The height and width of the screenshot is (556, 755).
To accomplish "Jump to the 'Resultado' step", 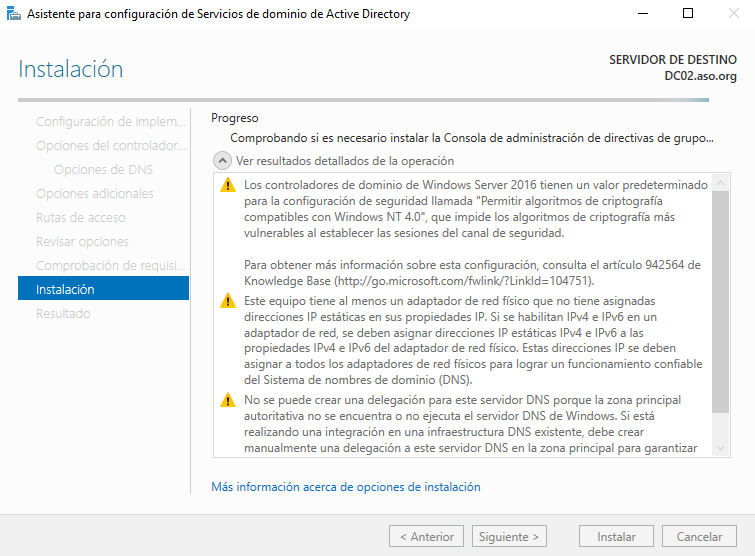I will [63, 313].
